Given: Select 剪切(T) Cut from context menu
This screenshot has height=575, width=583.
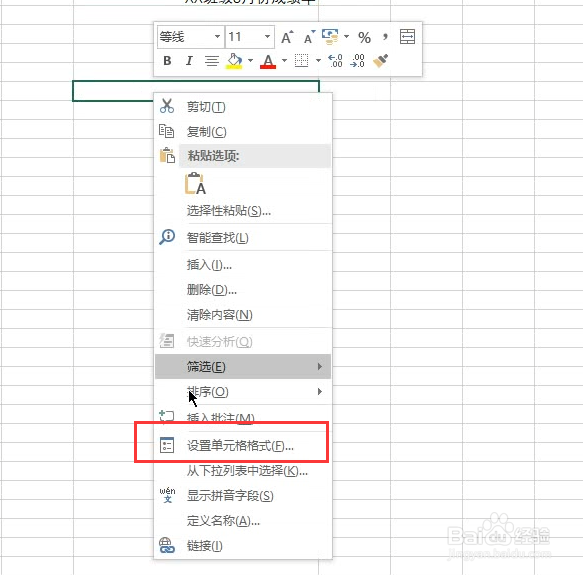Looking at the screenshot, I should coord(243,107).
